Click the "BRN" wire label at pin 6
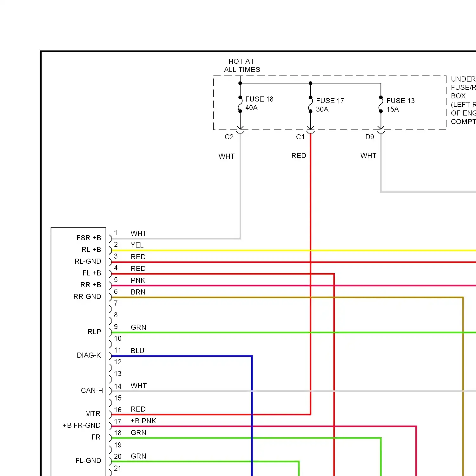This screenshot has width=476, height=476. 138,292
